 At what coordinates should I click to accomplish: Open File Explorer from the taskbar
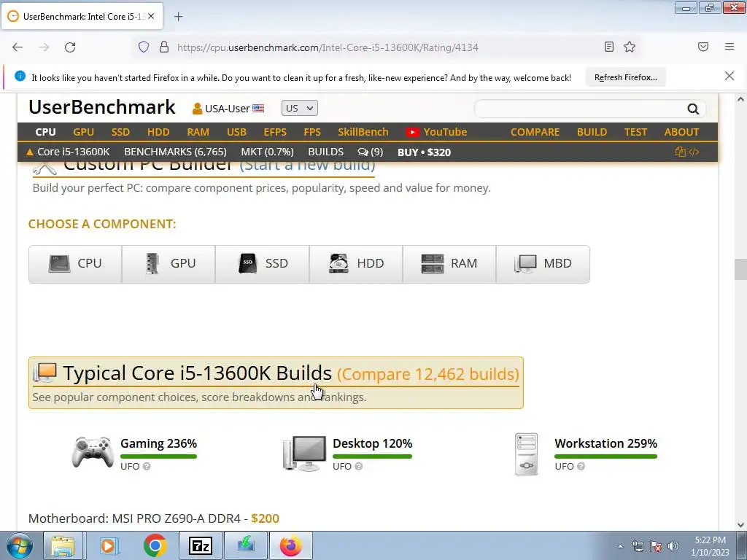[x=63, y=545]
